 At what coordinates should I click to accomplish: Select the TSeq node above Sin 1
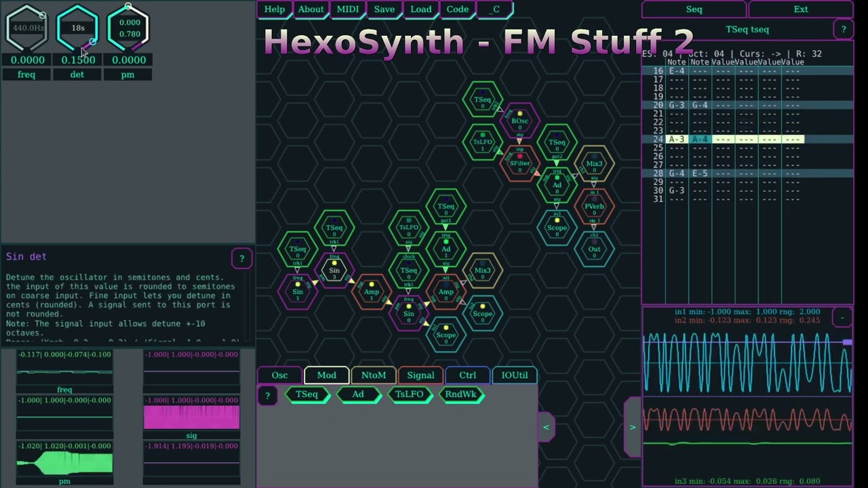(298, 249)
